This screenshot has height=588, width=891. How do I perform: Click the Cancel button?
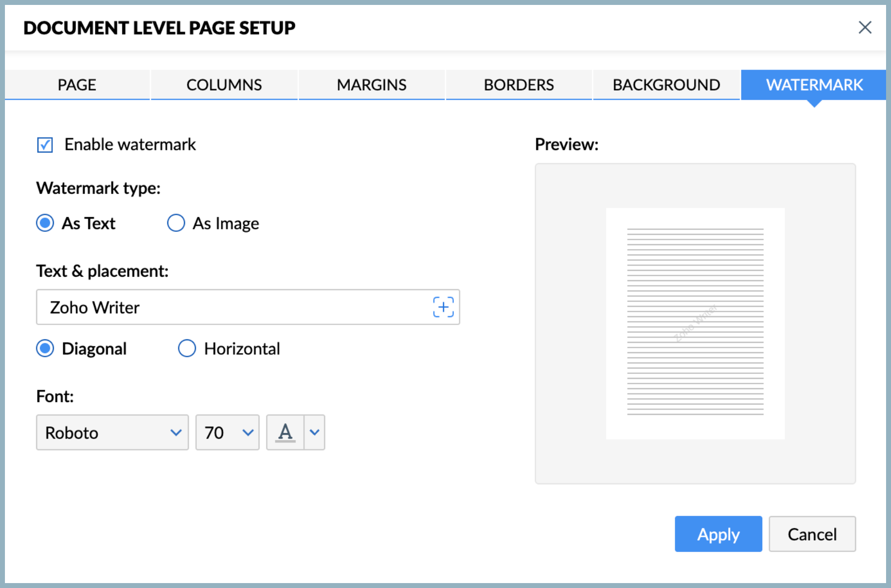coord(812,534)
